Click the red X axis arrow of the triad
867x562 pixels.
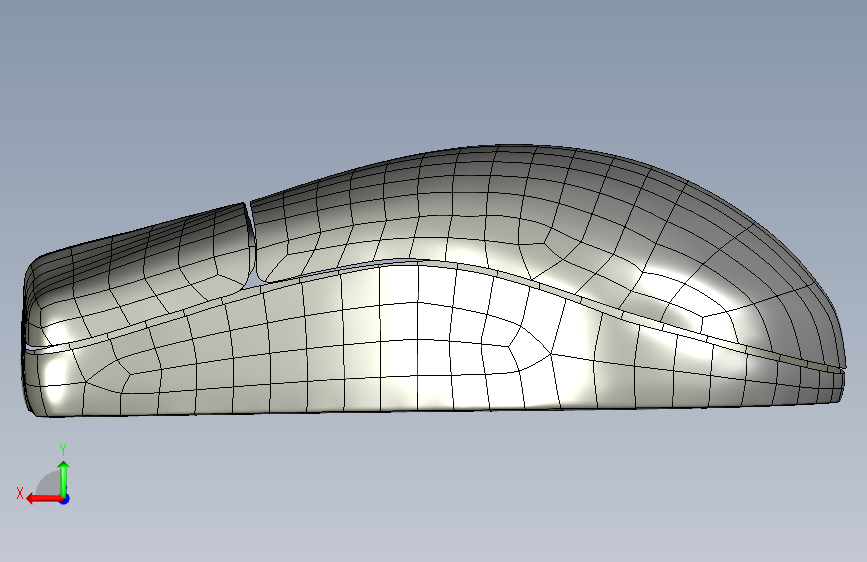point(44,498)
